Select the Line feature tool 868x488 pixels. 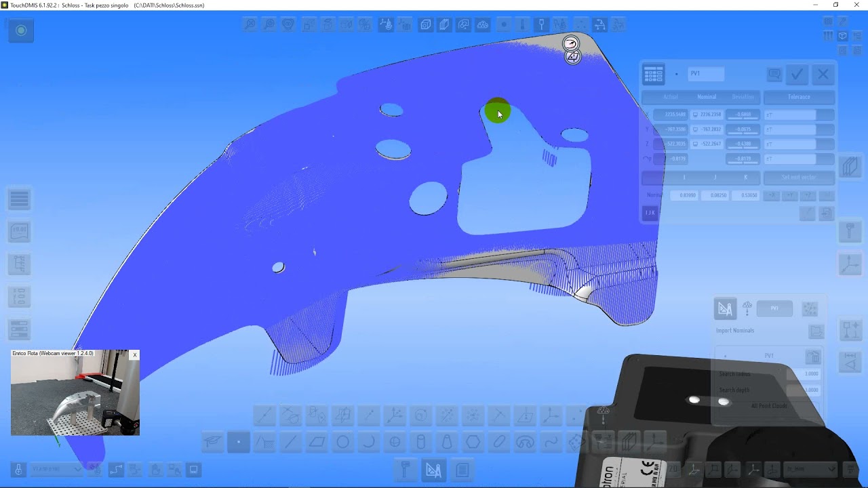(x=291, y=443)
